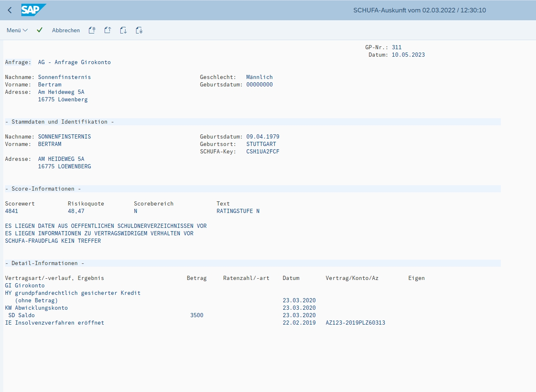Screen dimensions: 536x392
Task: Click the 'Risikoquote' column label
Action: 86,203
